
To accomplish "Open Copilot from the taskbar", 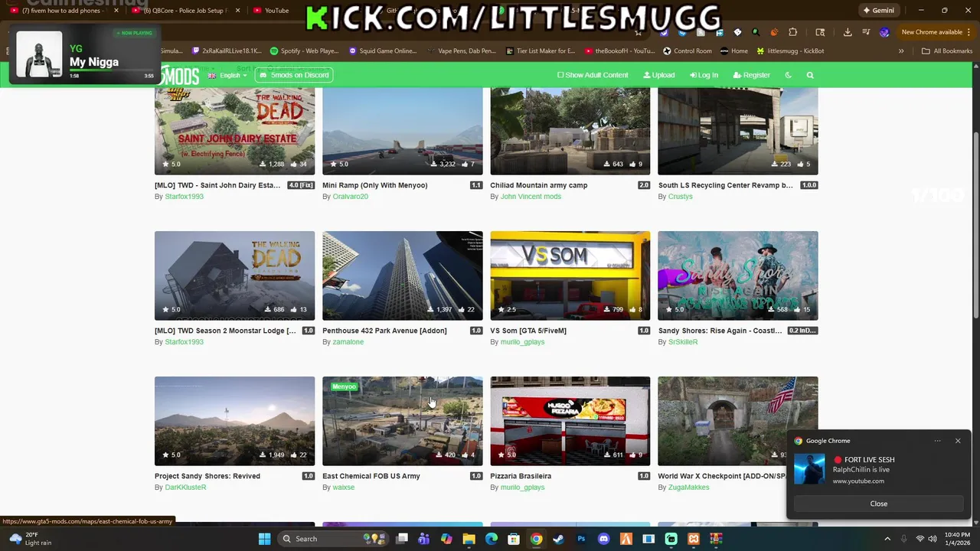I will 446,539.
